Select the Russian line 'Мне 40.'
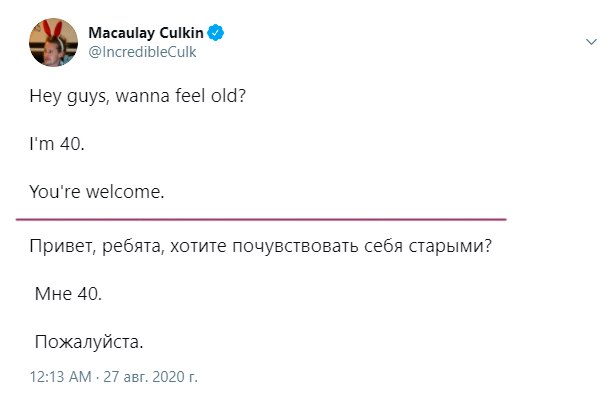Image resolution: width=613 pixels, height=400 pixels. click(x=68, y=294)
